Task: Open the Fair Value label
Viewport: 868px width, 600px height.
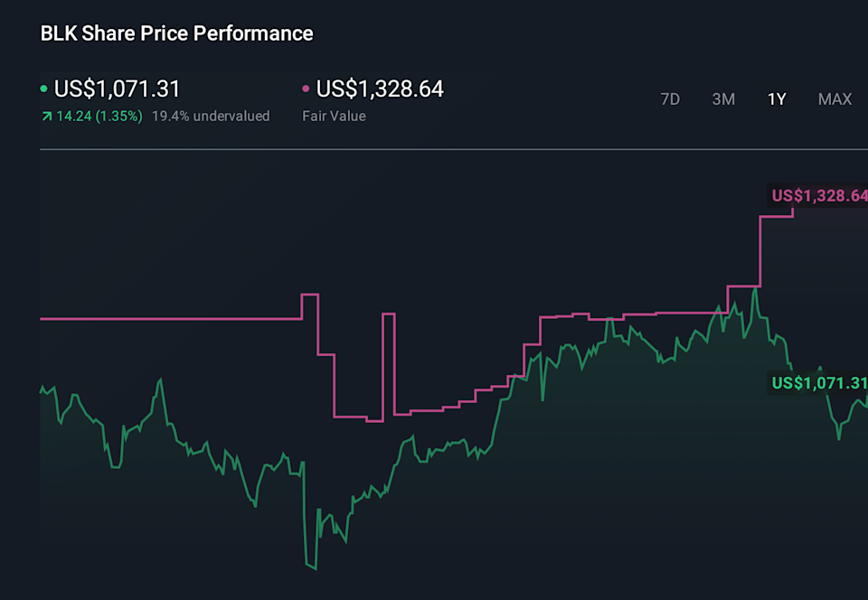Action: coord(334,117)
